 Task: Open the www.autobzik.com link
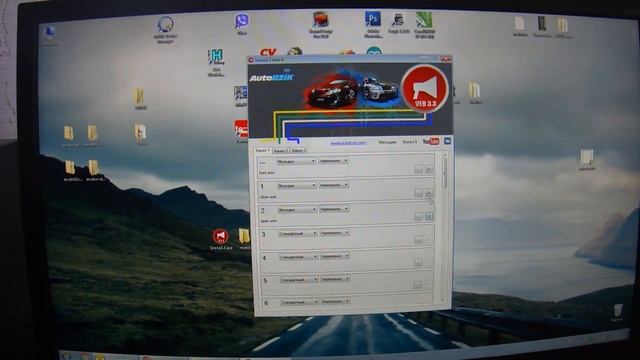point(348,143)
